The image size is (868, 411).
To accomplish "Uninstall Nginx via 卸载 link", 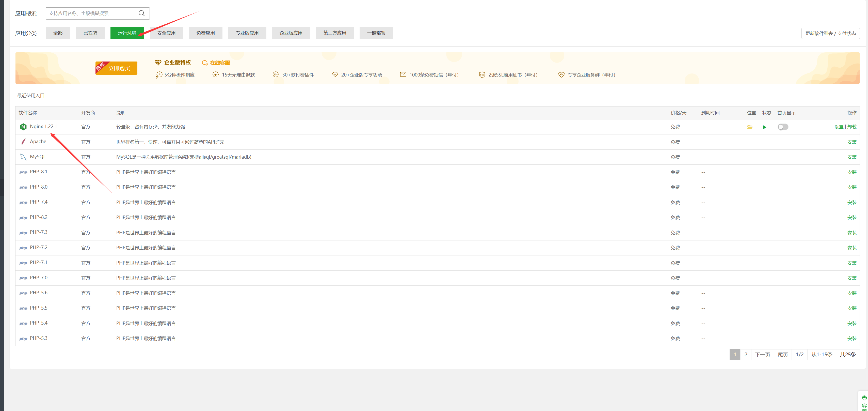I will (852, 127).
